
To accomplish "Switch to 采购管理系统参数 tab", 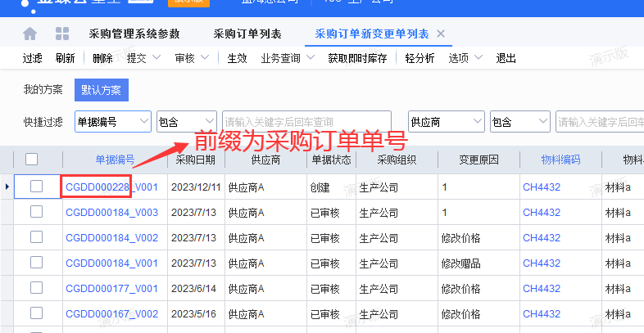I will (x=134, y=34).
